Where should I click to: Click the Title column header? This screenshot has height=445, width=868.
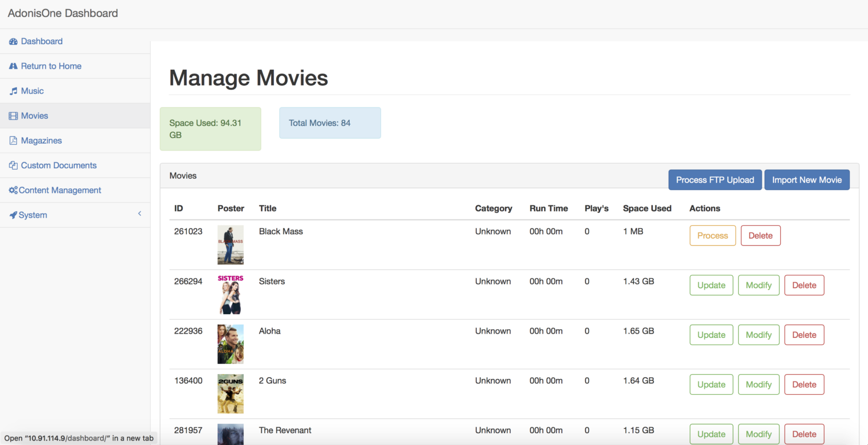pyautogui.click(x=267, y=208)
